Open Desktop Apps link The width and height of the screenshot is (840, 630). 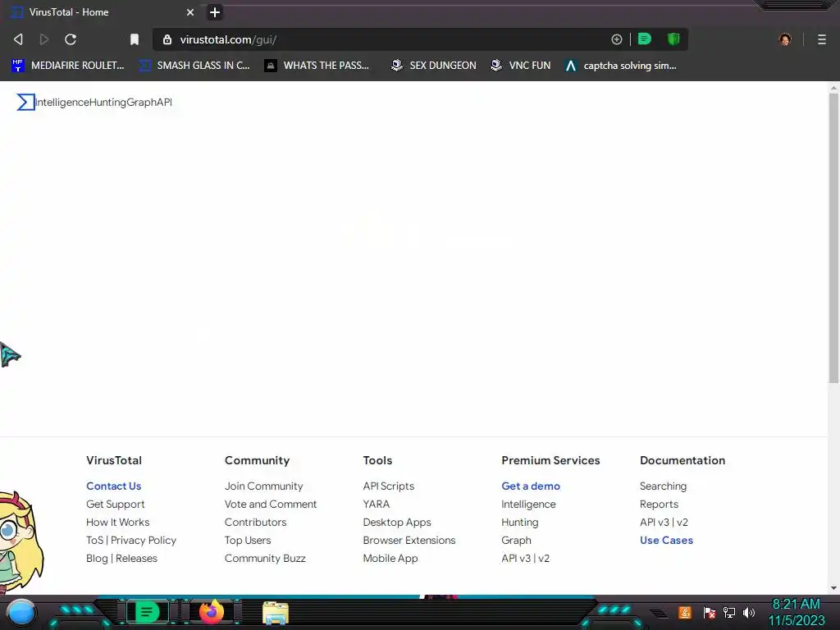(x=397, y=522)
